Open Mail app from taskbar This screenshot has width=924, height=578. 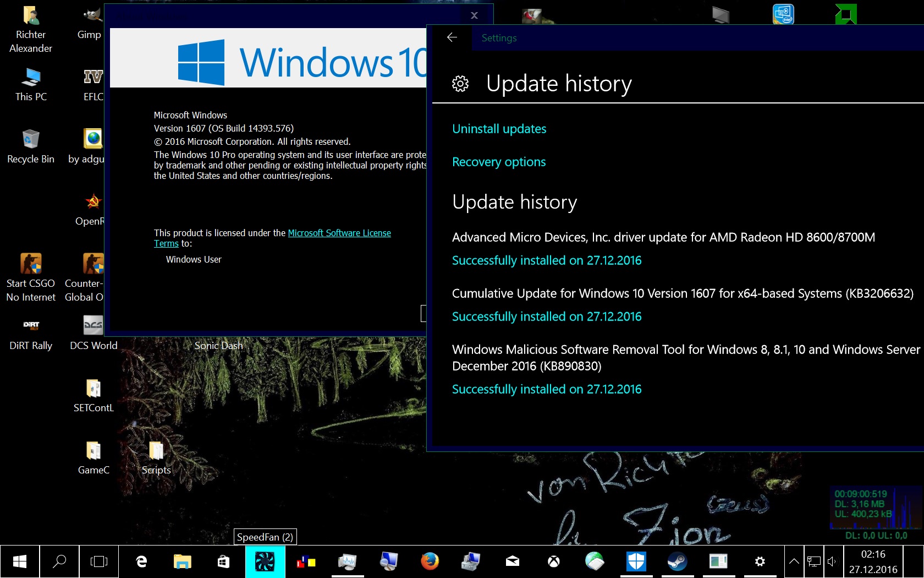513,561
